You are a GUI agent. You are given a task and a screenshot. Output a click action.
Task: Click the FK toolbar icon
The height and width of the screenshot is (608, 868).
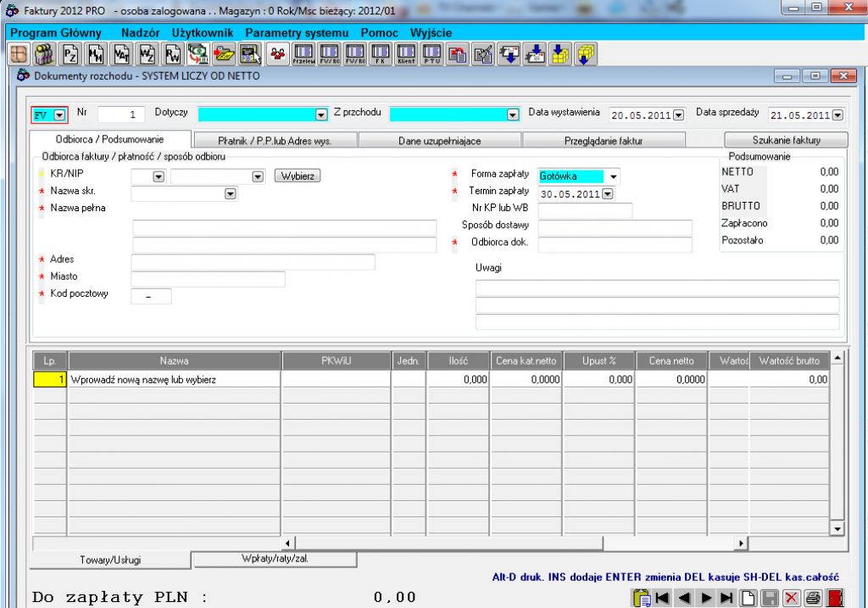[381, 54]
